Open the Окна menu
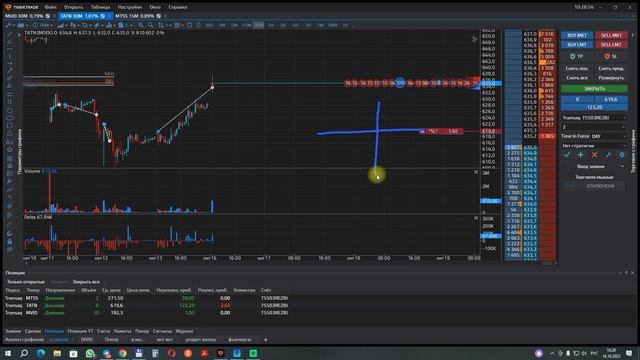 click(155, 7)
